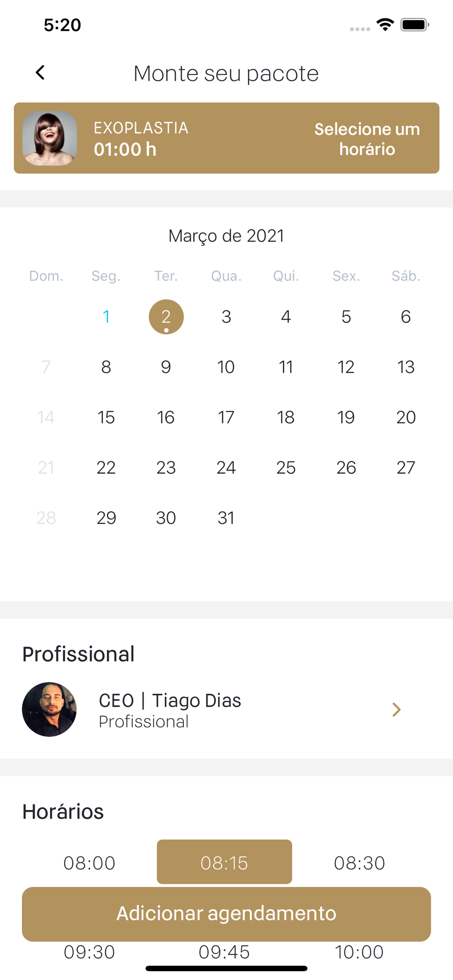Viewport: 453px width, 980px height.
Task: Select the 08:00 time slot
Action: click(89, 862)
